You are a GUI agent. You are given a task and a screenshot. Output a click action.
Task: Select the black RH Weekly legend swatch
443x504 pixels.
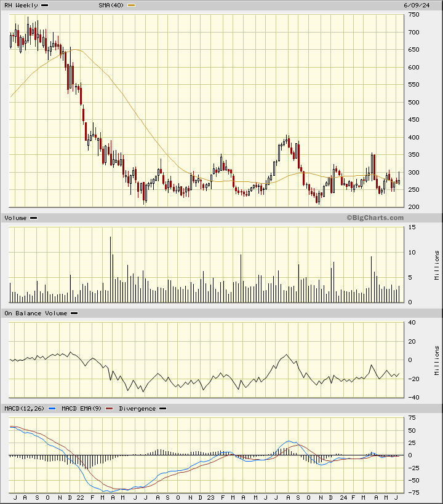(x=44, y=6)
